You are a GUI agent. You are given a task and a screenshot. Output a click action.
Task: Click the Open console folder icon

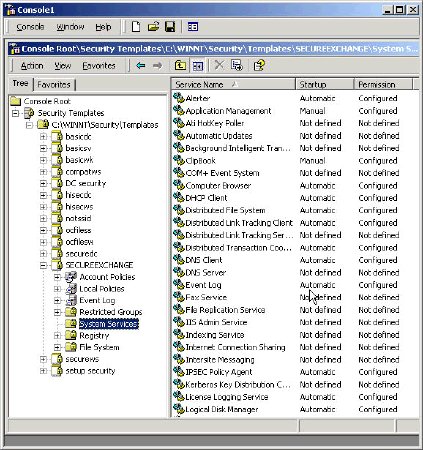153,27
